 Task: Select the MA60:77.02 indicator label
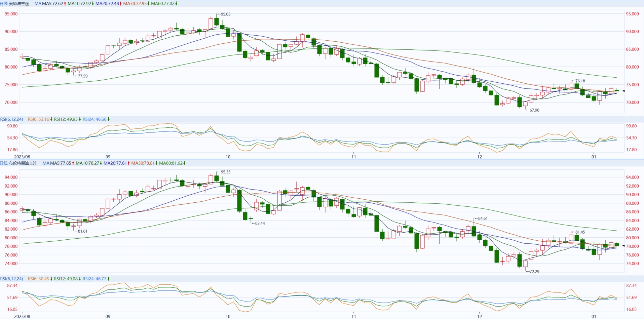(163, 3)
